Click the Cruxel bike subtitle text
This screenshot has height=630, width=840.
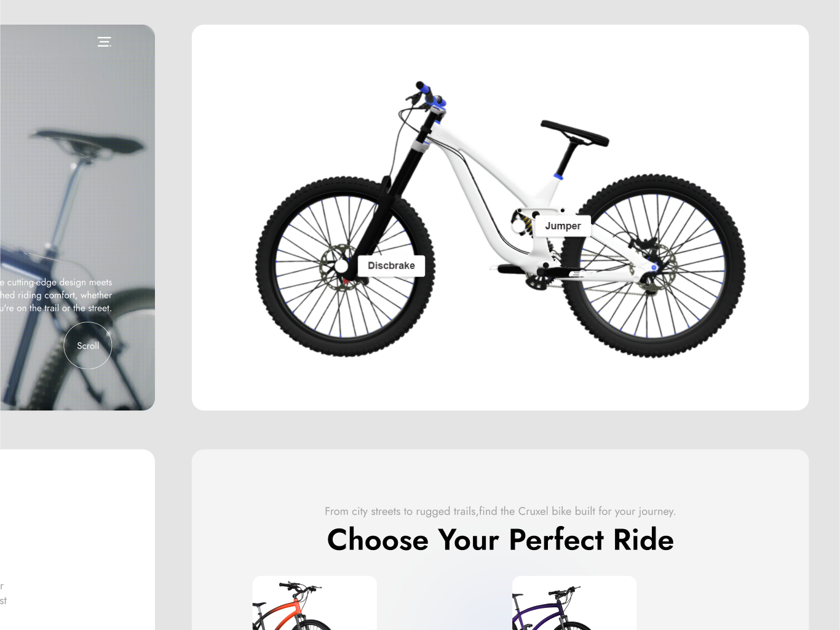point(500,511)
